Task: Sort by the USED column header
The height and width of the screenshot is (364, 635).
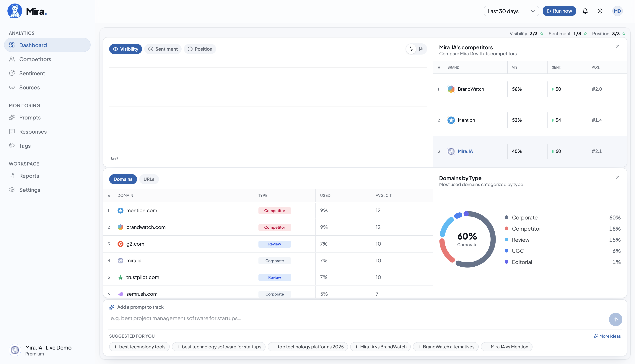Action: pos(325,196)
